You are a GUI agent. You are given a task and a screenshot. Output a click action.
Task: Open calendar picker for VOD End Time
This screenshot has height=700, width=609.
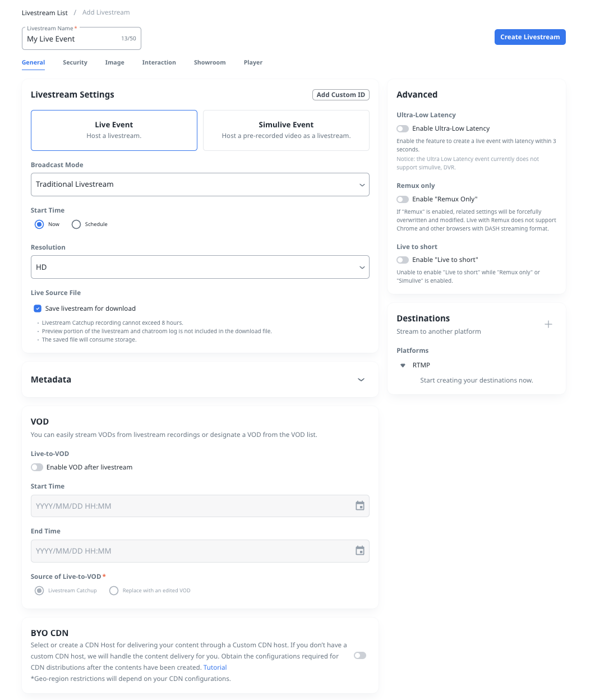point(359,551)
